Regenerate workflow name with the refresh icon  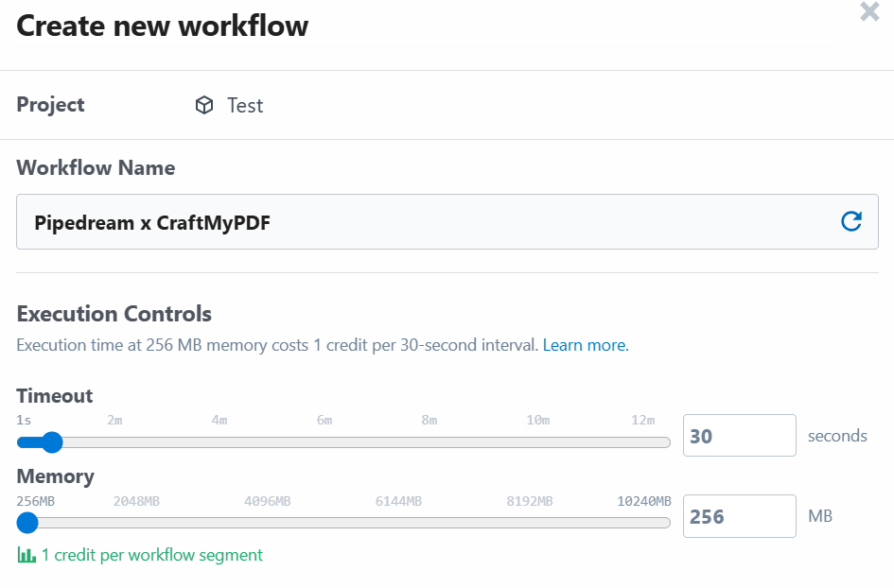(851, 221)
